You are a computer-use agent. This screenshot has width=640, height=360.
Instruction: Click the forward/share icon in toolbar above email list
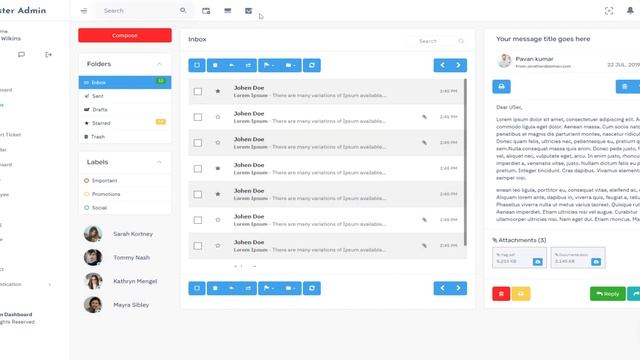click(248, 65)
